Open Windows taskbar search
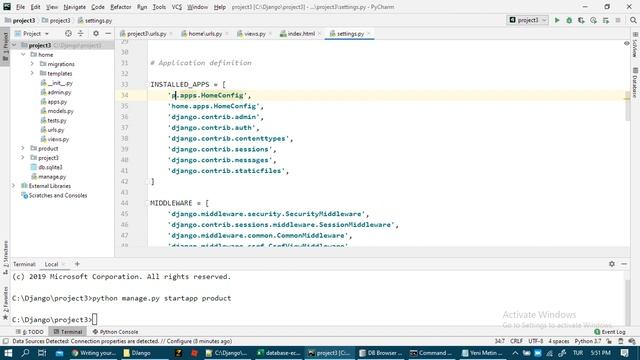The image size is (640, 360). coord(25,353)
